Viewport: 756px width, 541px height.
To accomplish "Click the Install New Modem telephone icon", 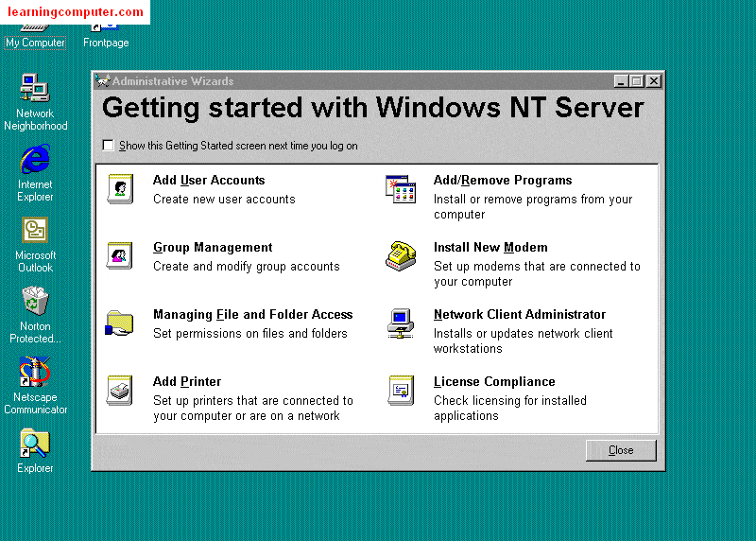I will click(x=401, y=255).
